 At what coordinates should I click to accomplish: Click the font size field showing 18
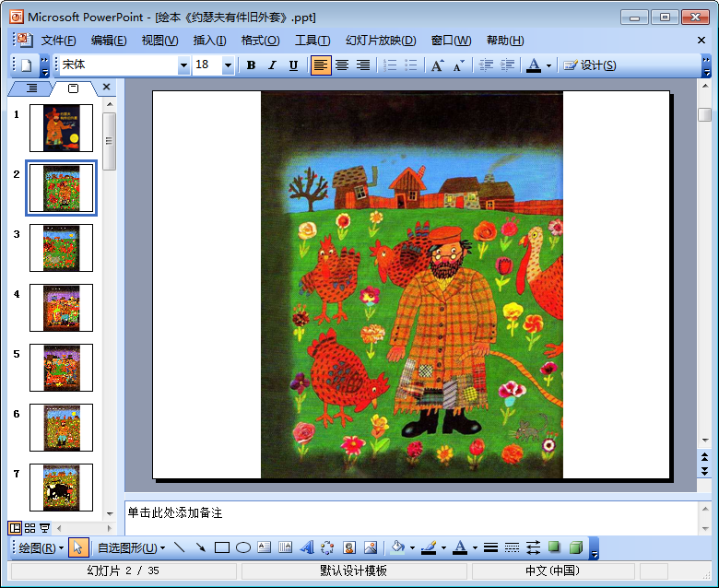pyautogui.click(x=207, y=65)
